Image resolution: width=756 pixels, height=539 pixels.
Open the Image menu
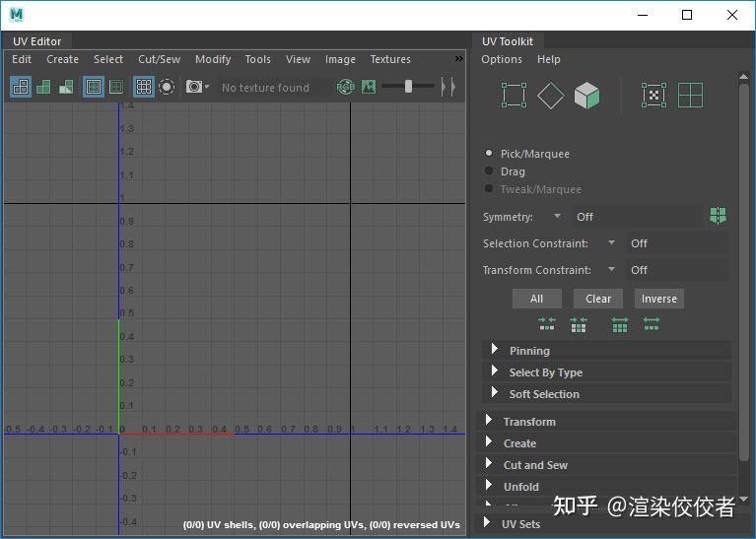340,59
